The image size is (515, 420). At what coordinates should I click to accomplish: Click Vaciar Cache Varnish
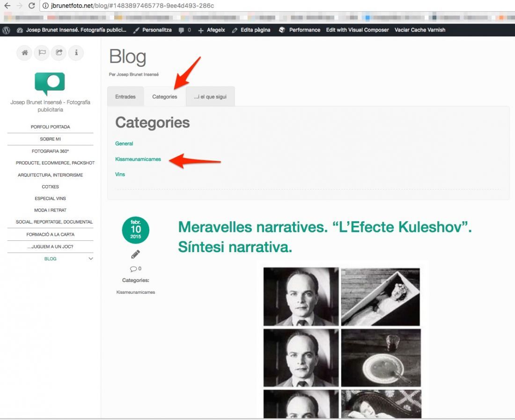point(420,30)
